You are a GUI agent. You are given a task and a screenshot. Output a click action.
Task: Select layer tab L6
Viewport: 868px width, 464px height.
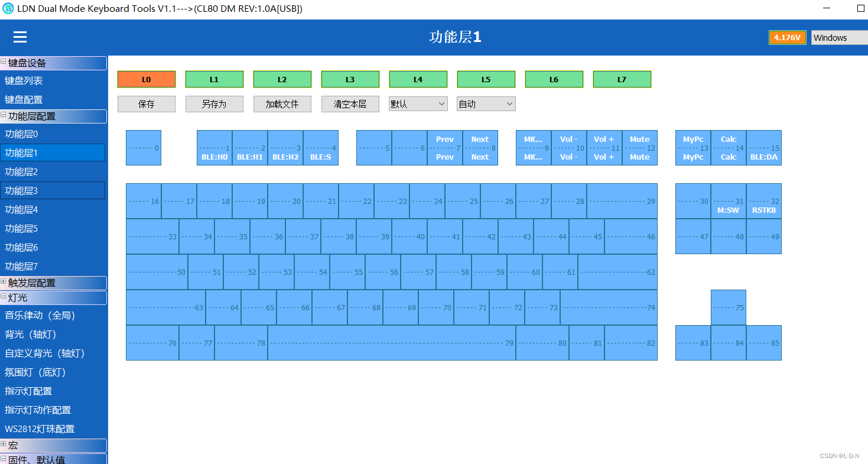[x=554, y=79]
